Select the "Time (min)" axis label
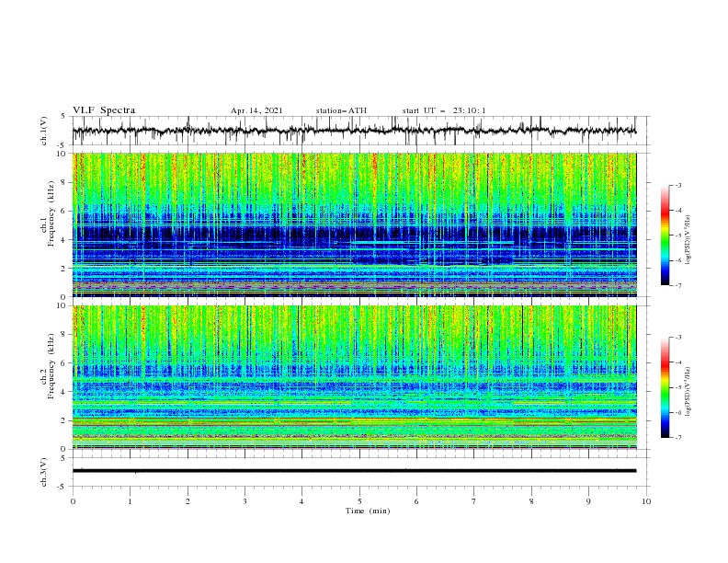 pyautogui.click(x=368, y=511)
